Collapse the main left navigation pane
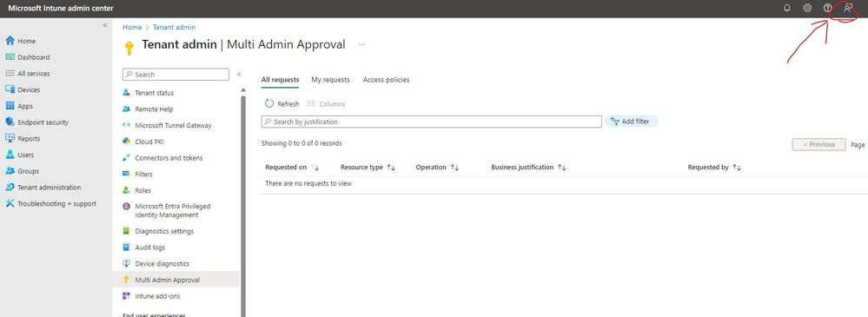 point(105,25)
